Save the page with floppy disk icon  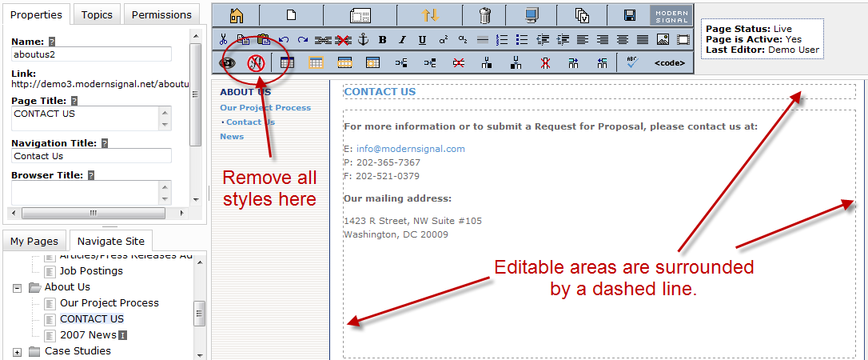point(629,14)
